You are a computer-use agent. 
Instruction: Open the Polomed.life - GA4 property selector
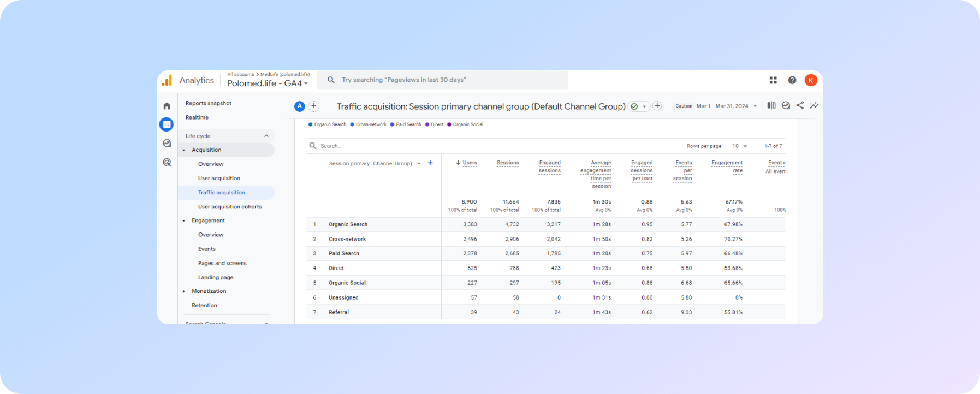tap(268, 83)
